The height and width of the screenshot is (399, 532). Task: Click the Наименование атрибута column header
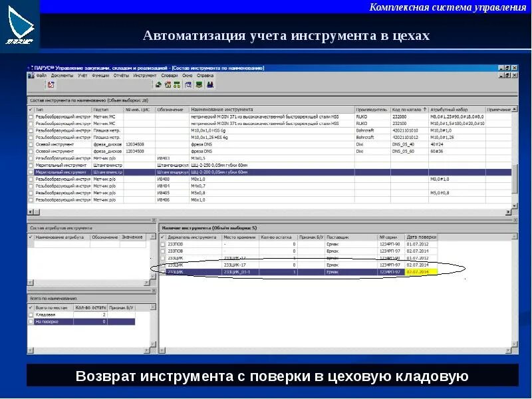coord(62,237)
